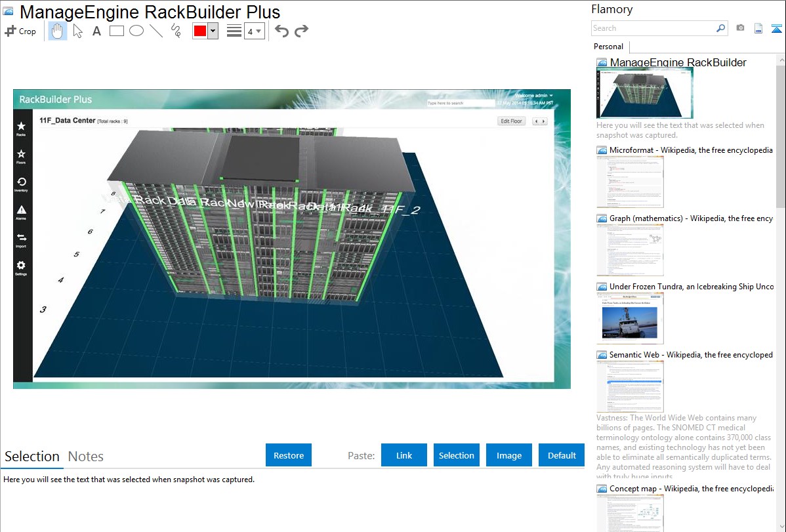Click the Paste Link button
The image size is (786, 532).
[404, 455]
